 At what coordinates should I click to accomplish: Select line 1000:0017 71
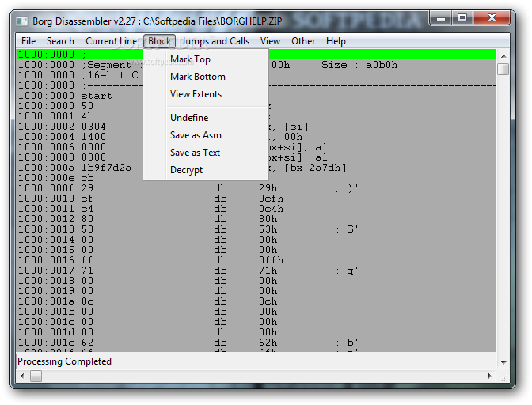(256, 271)
